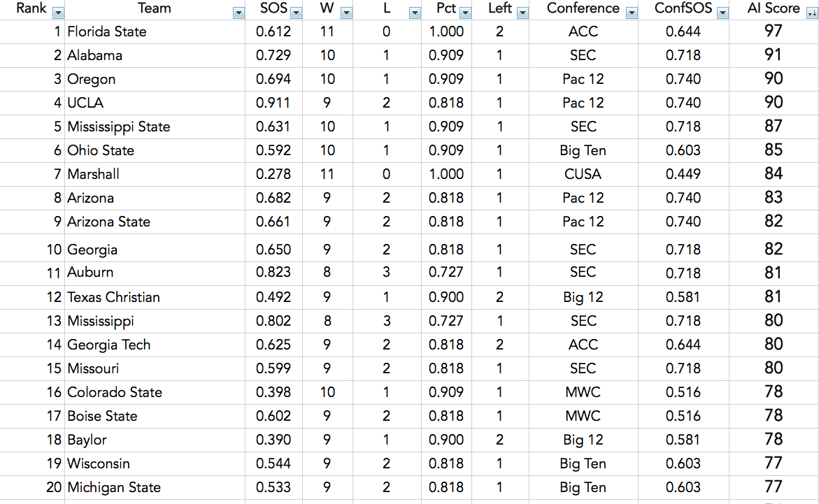Select the Texas Christian team cell
This screenshot has height=504, width=819.
click(x=155, y=297)
